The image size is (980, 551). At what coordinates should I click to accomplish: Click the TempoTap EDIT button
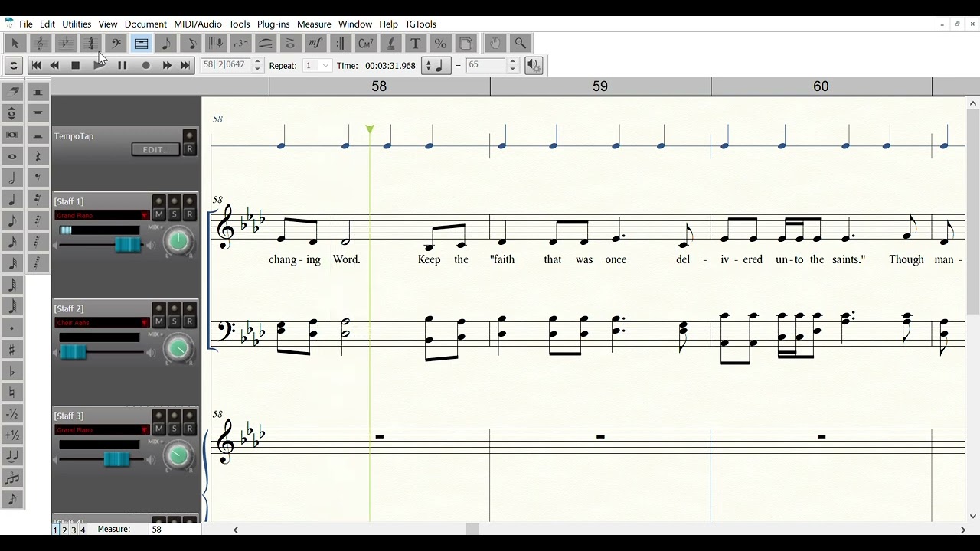155,149
